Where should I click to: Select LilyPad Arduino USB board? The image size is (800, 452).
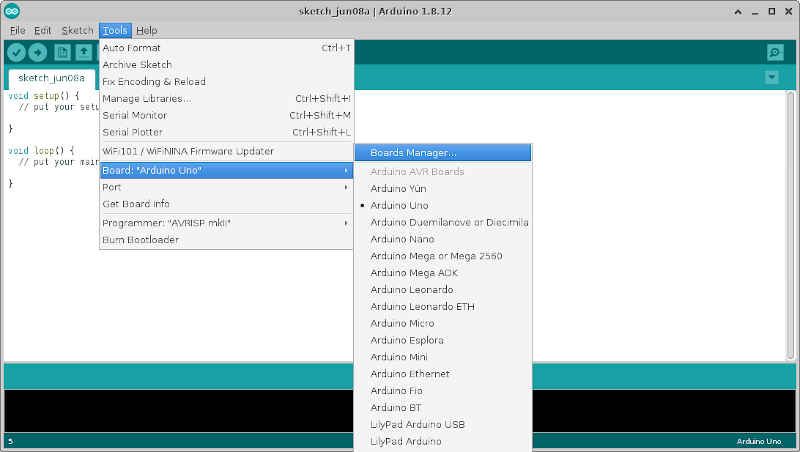click(443, 424)
